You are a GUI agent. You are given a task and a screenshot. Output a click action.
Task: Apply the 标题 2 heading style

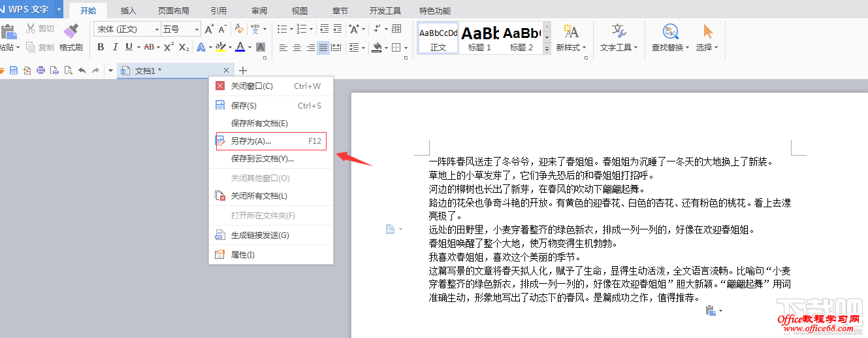click(x=521, y=38)
